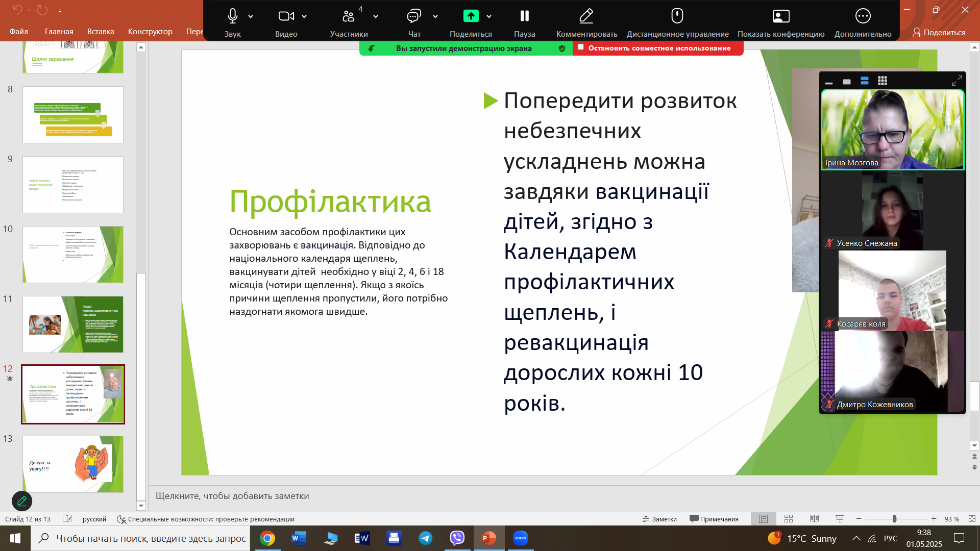
Task: Click Показать конференцию icon
Action: click(x=781, y=16)
